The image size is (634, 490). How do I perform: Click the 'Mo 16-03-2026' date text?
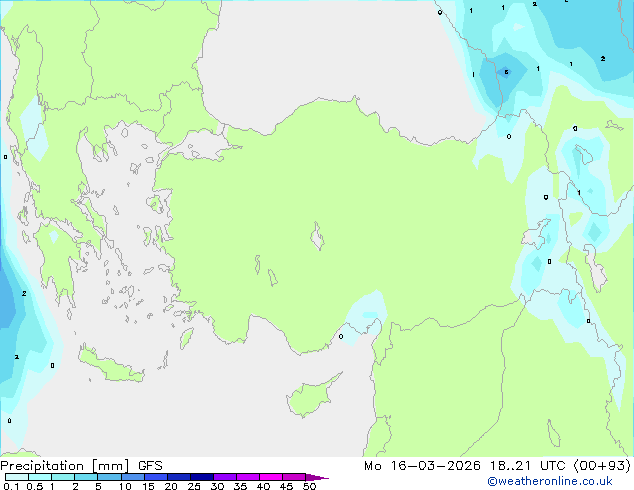(x=422, y=466)
